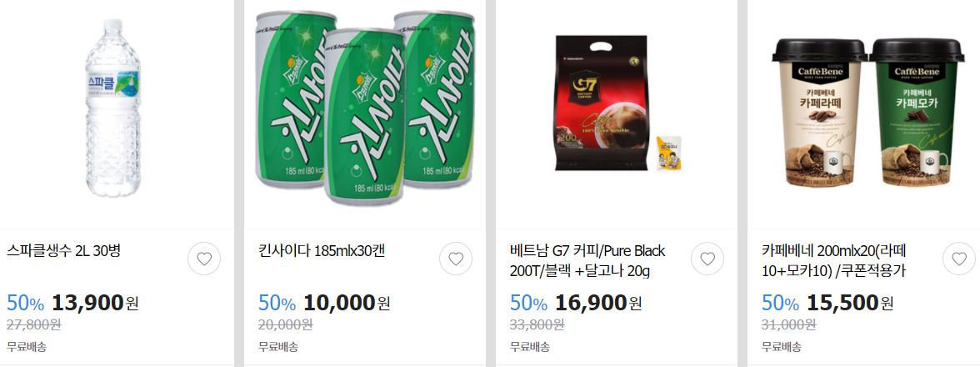
Task: Like the 카페베네 200mlx20 product with heart icon
Action: point(958,259)
